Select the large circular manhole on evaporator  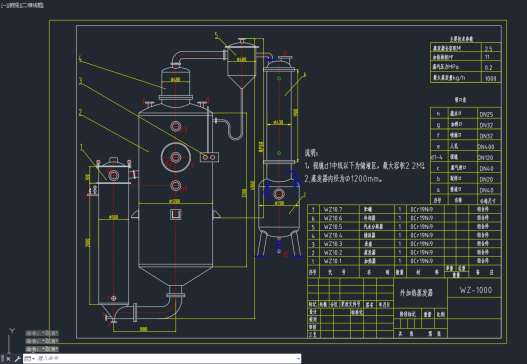click(x=176, y=157)
